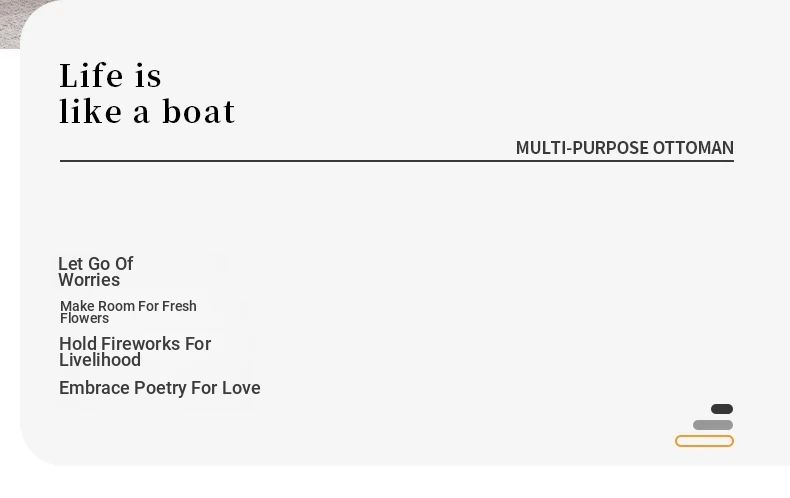Select the "Life is" headline line
The width and height of the screenshot is (790, 498).
coord(110,76)
